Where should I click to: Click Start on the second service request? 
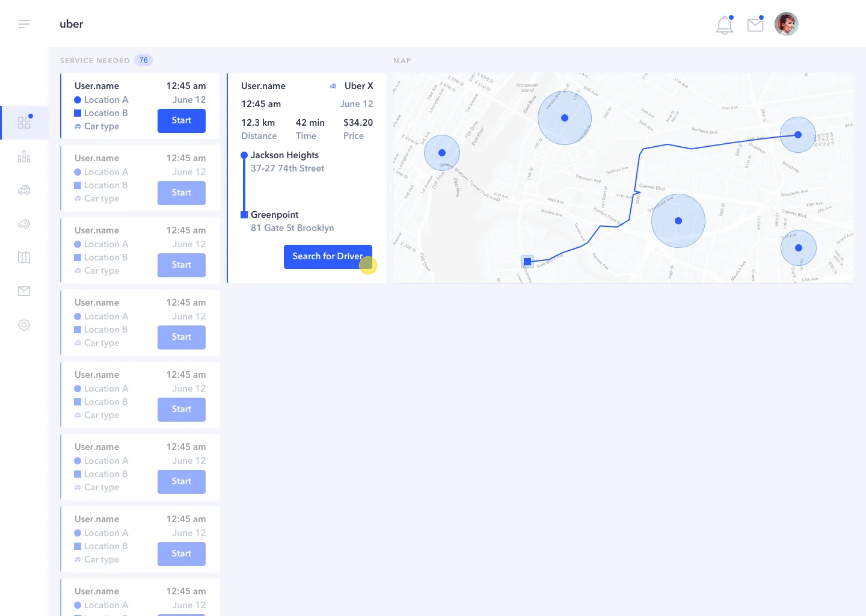point(182,192)
